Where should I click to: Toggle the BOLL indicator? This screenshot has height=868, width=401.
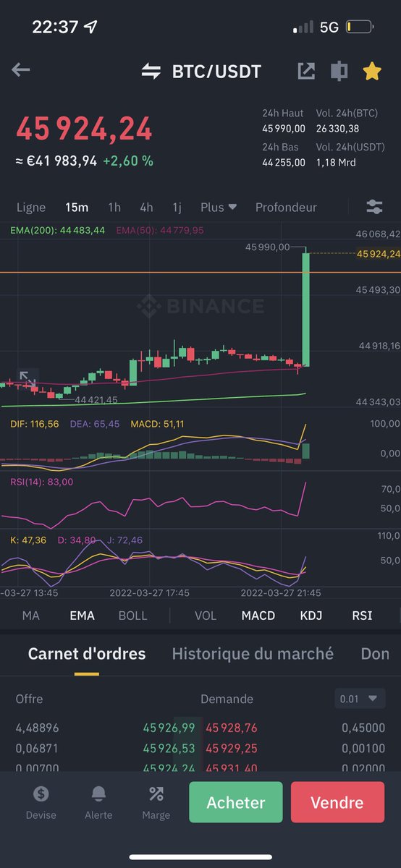132,616
